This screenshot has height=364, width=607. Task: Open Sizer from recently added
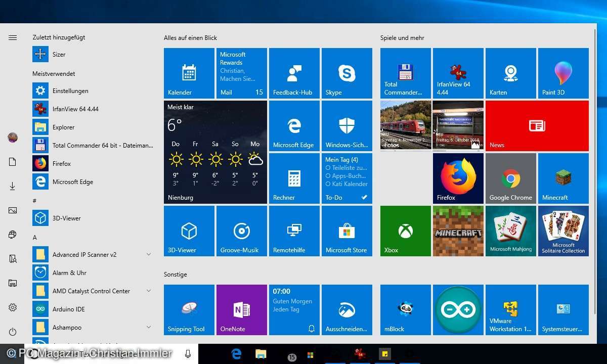93,54
